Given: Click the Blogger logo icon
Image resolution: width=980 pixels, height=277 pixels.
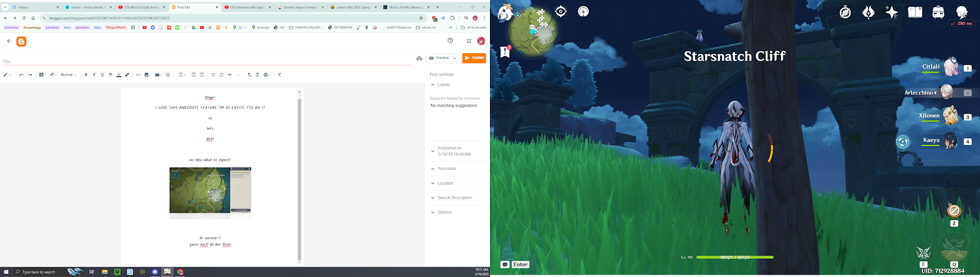Looking at the screenshot, I should tap(21, 42).
